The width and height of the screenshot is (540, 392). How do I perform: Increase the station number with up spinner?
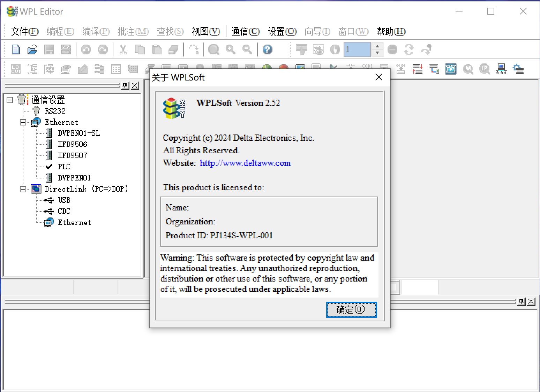[377, 46]
